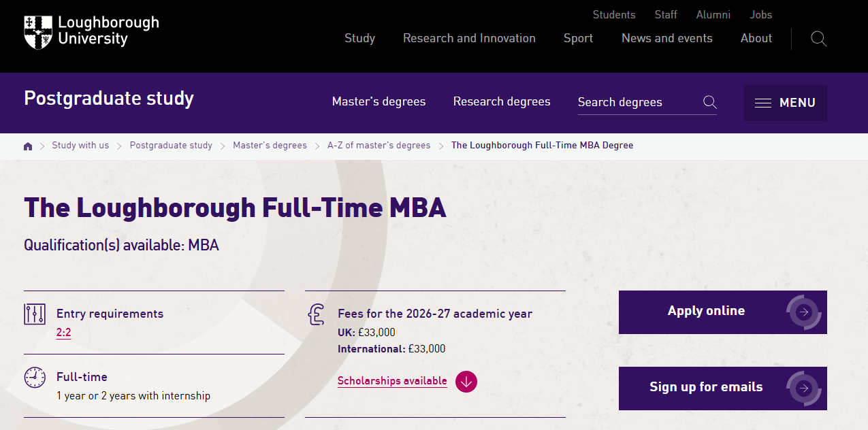Image resolution: width=868 pixels, height=430 pixels.
Task: Click the entry requirements sliders icon
Action: click(x=35, y=314)
